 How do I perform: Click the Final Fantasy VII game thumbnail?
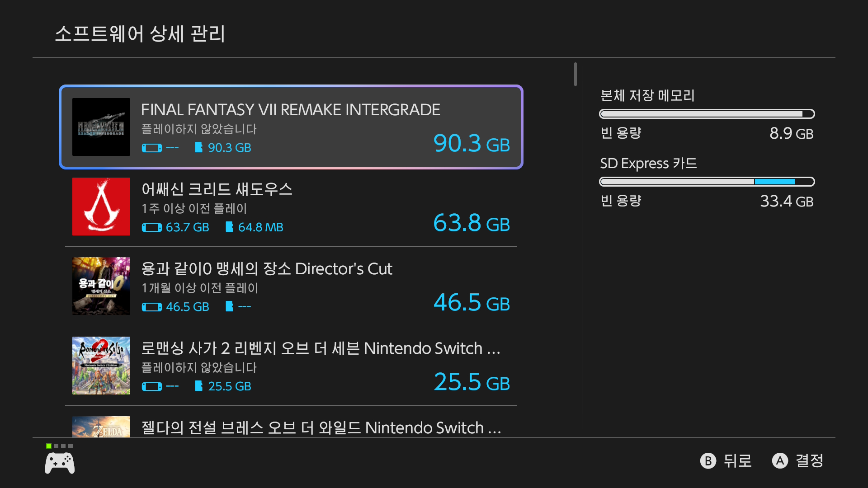tap(101, 127)
